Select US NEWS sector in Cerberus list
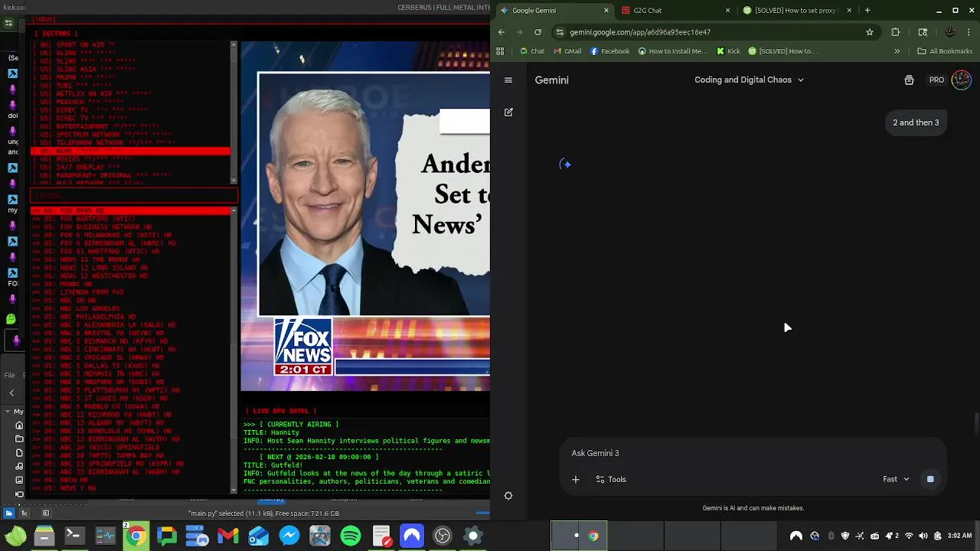 tap(130, 151)
